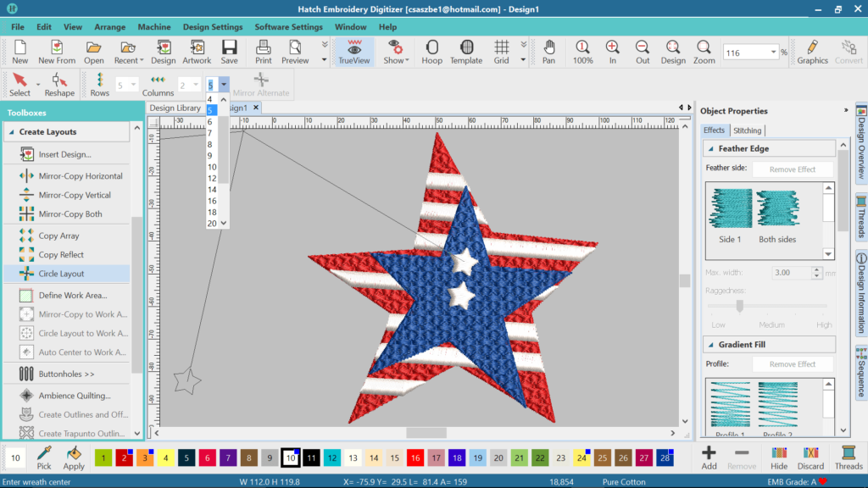
Task: Select the Reshape tool
Action: 59,85
